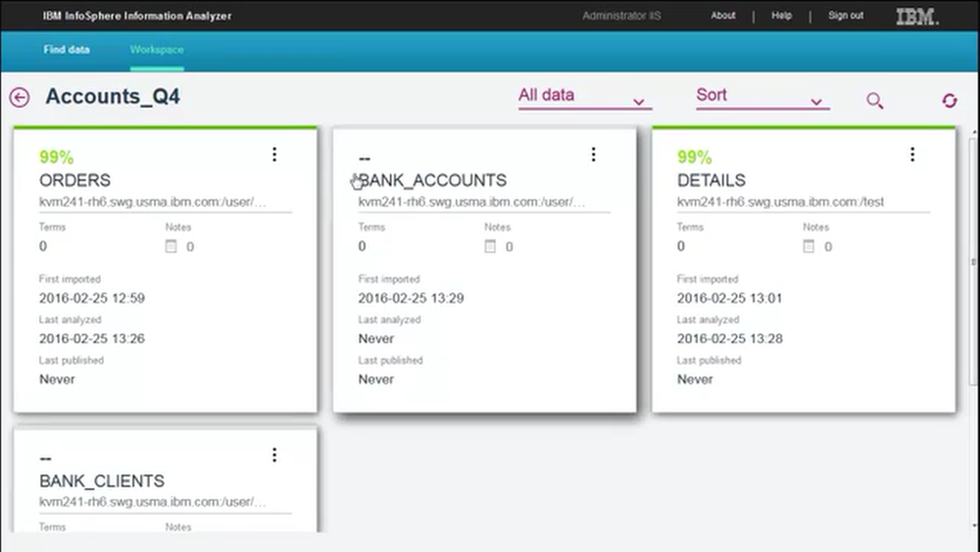The height and width of the screenshot is (552, 980).
Task: Open the ORDERS data set title
Action: click(x=75, y=180)
